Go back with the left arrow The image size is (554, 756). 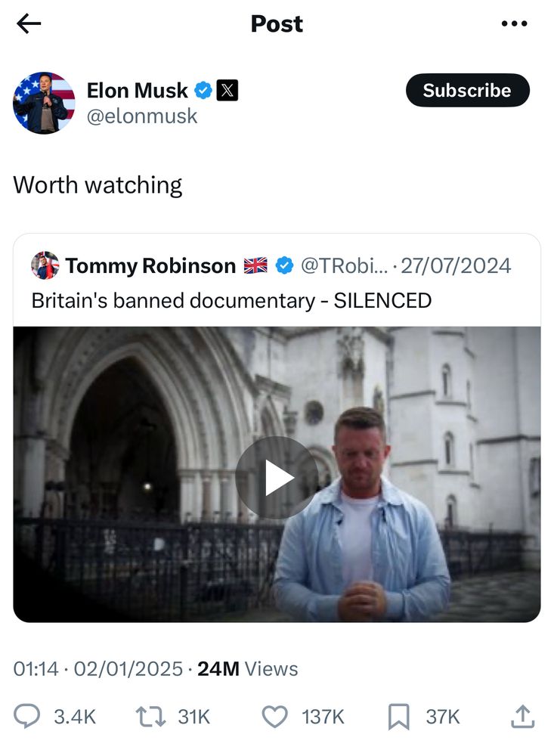coord(29,24)
